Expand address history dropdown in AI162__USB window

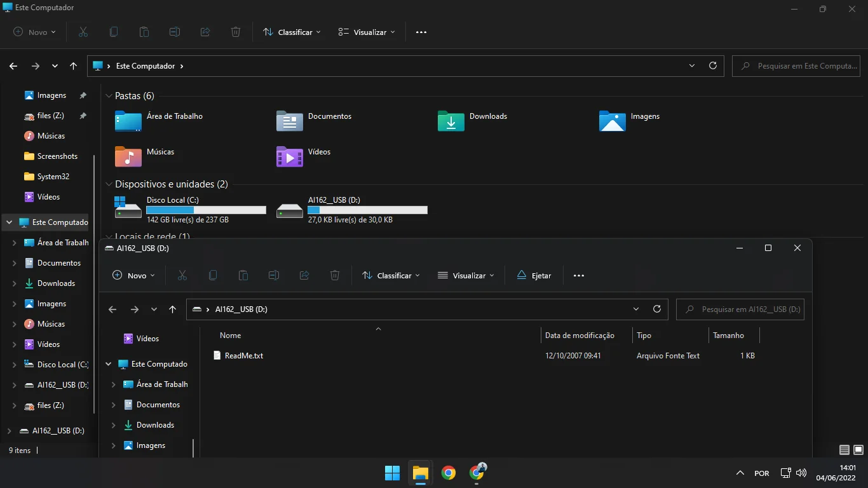(x=636, y=309)
